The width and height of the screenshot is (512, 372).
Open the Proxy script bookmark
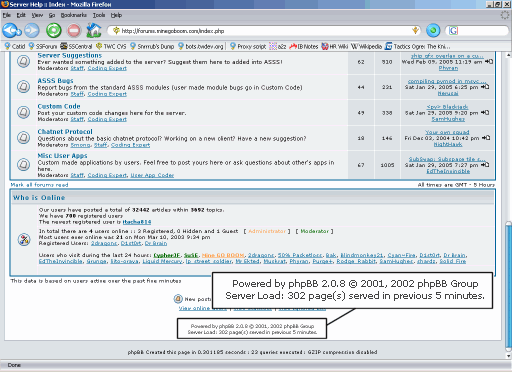point(248,46)
